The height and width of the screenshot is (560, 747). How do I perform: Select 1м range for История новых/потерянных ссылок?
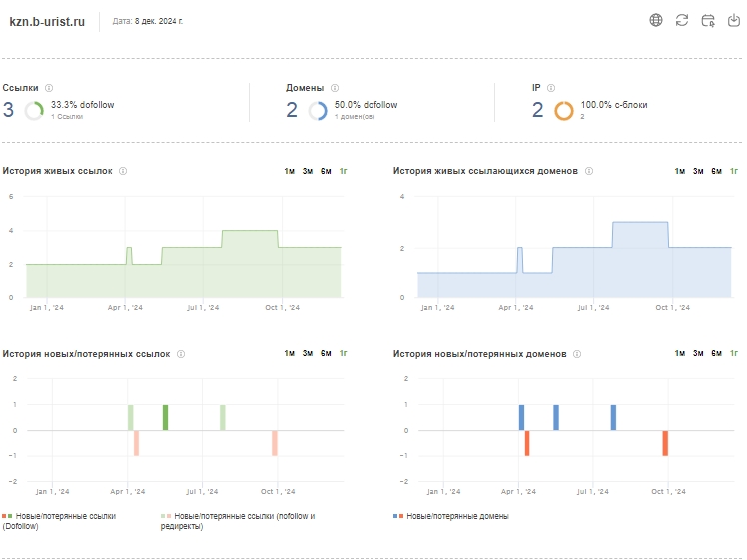290,353
